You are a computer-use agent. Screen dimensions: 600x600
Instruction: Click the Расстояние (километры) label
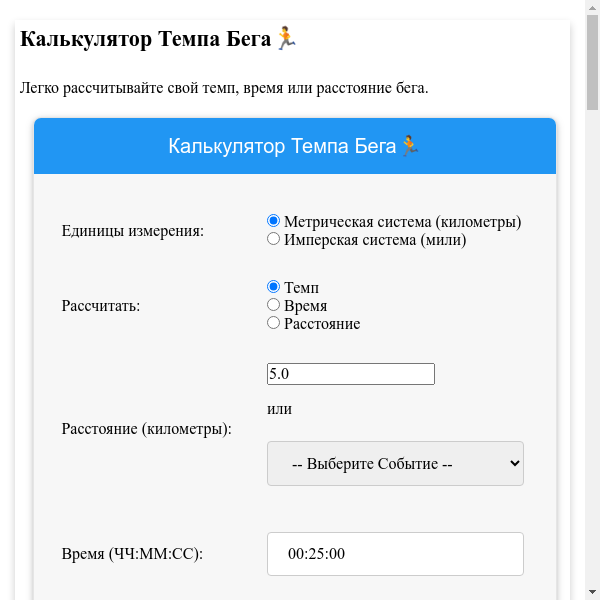[x=146, y=429]
